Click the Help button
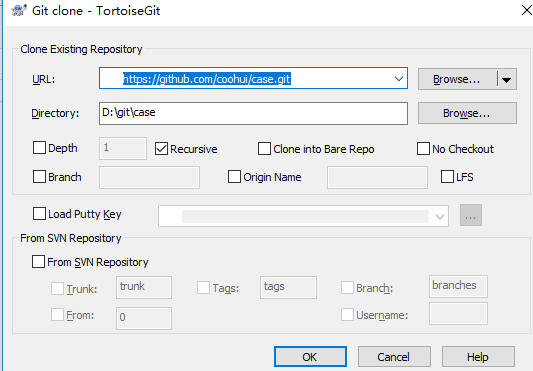Image resolution: width=533 pixels, height=371 pixels. point(478,357)
